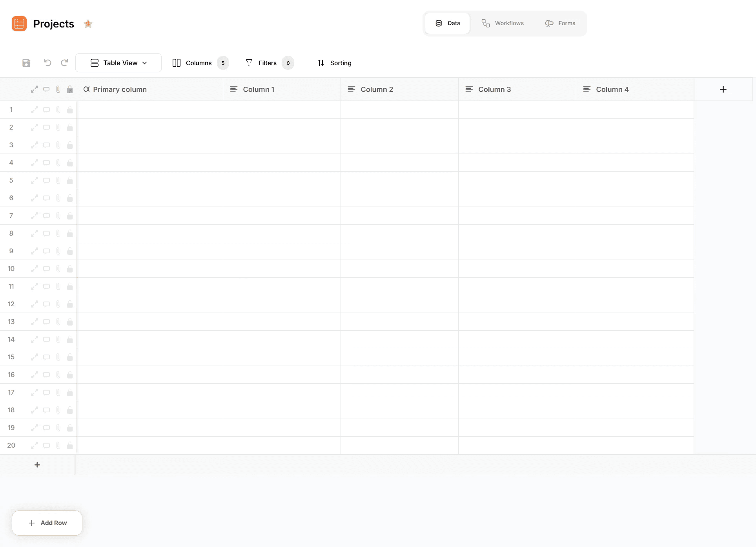756x547 pixels.
Task: Open the Table View dropdown
Action: 118,63
